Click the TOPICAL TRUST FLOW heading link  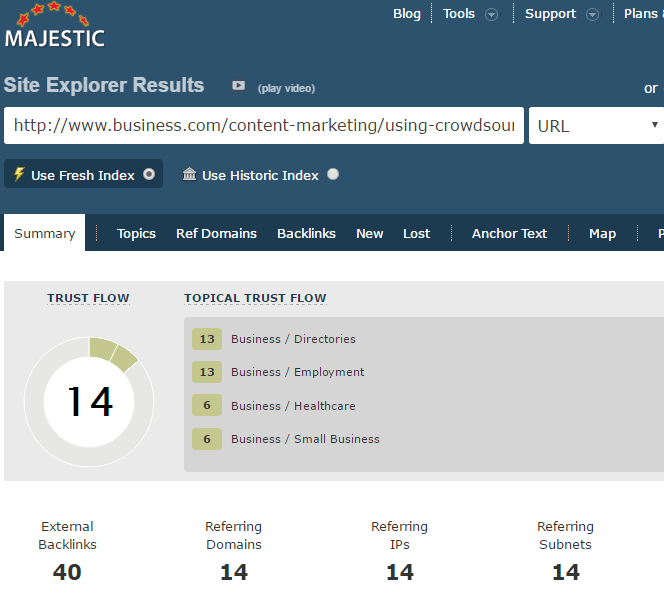click(x=255, y=298)
